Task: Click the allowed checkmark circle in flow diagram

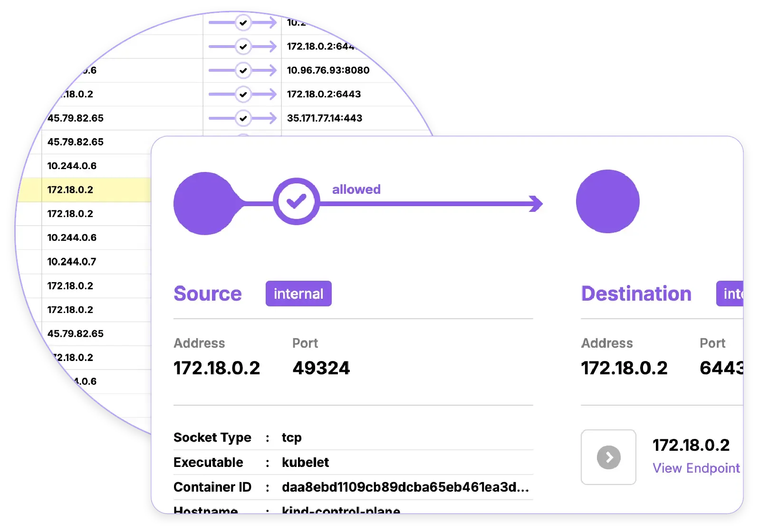Action: [296, 202]
